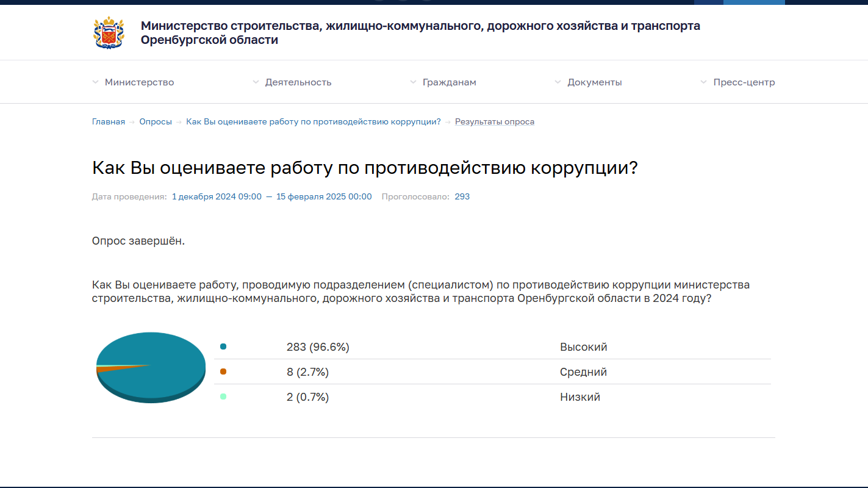Expand the Министерство menu chevron

[95, 82]
